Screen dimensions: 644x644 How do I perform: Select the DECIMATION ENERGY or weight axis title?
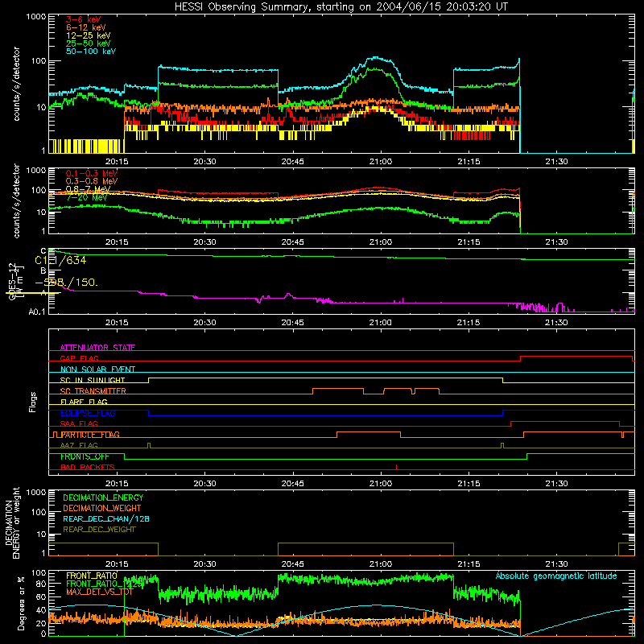[x=13, y=523]
